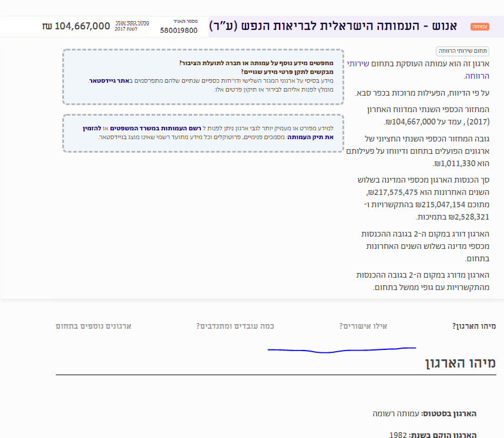
Task: Click the מומלץ לפנות אליהם לבירור line
Action: coord(274,89)
